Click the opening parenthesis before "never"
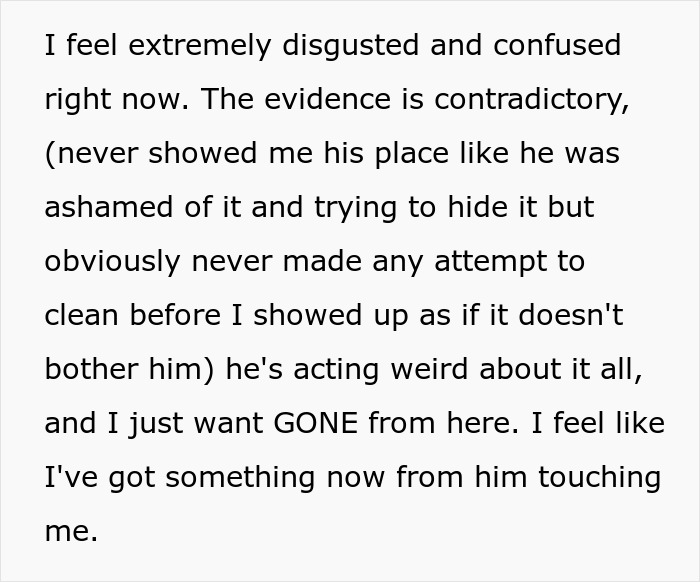 click(x=50, y=154)
